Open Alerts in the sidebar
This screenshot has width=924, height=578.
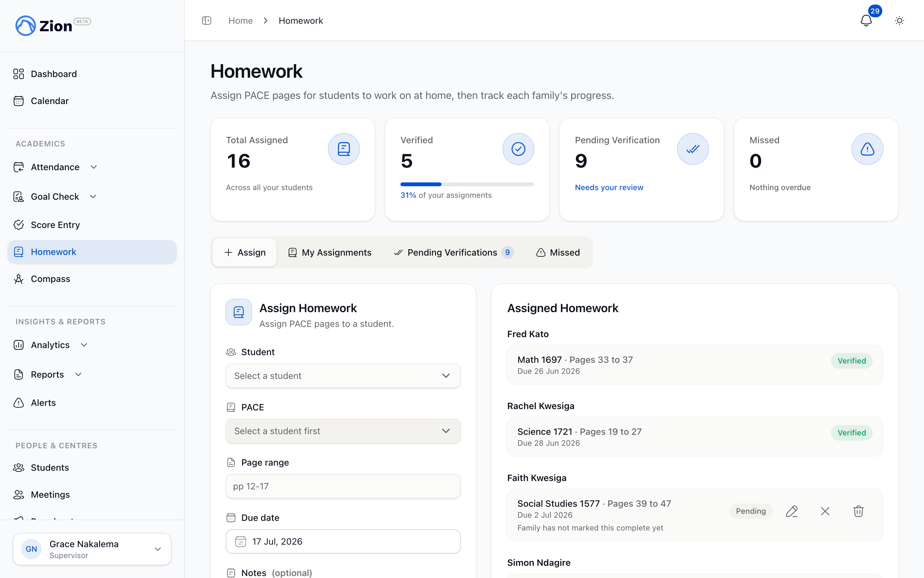[x=92, y=403]
